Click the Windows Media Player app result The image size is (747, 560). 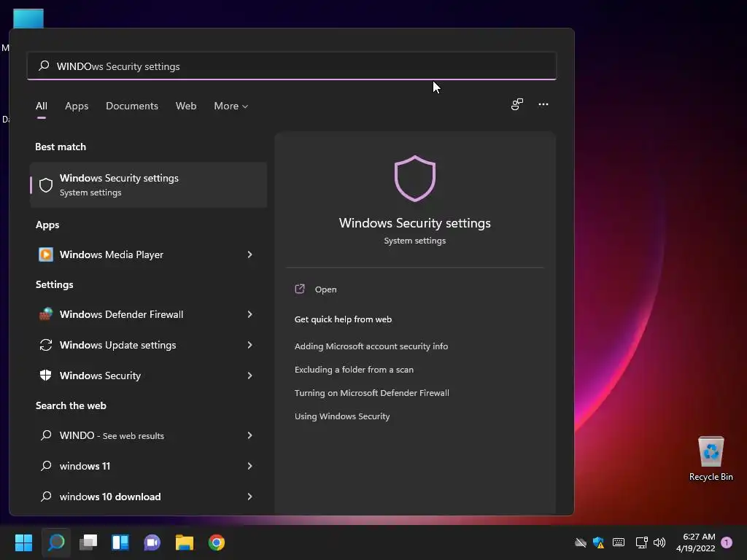[148, 254]
